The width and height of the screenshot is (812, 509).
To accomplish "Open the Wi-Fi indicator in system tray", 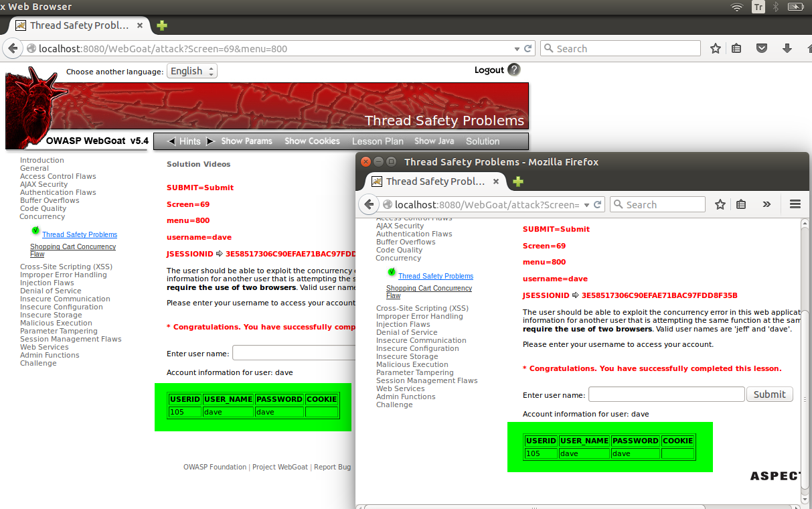I will tap(737, 7).
